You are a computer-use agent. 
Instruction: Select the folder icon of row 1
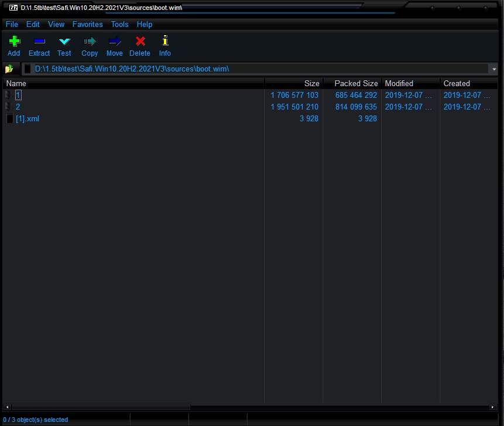click(9, 95)
